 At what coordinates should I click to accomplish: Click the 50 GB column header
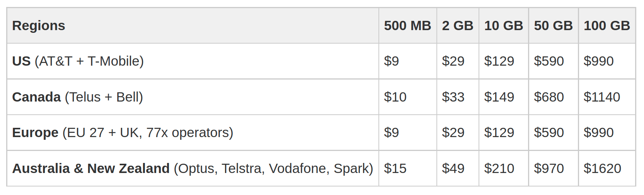tap(553, 26)
